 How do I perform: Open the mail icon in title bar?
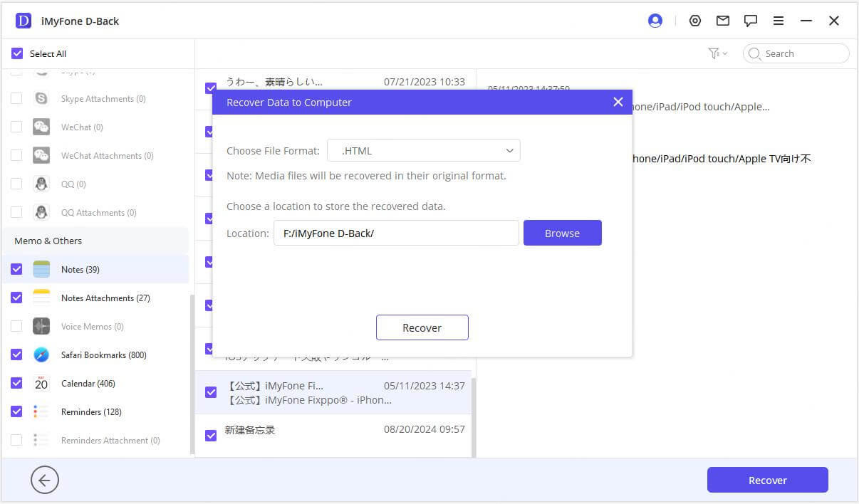[x=723, y=21]
